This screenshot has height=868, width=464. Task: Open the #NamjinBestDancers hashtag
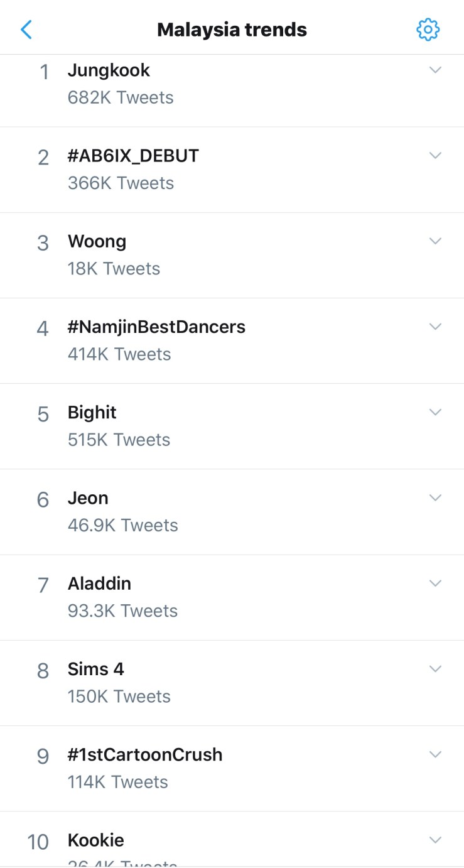(x=156, y=327)
